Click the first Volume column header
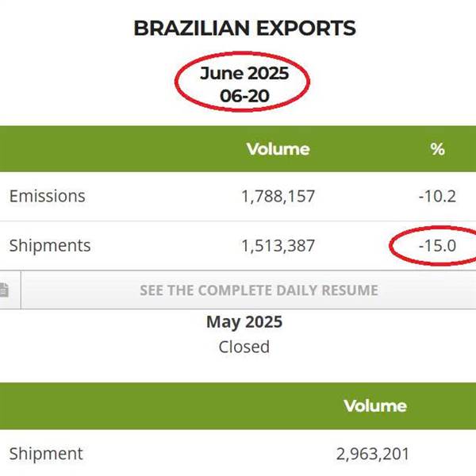 point(278,149)
